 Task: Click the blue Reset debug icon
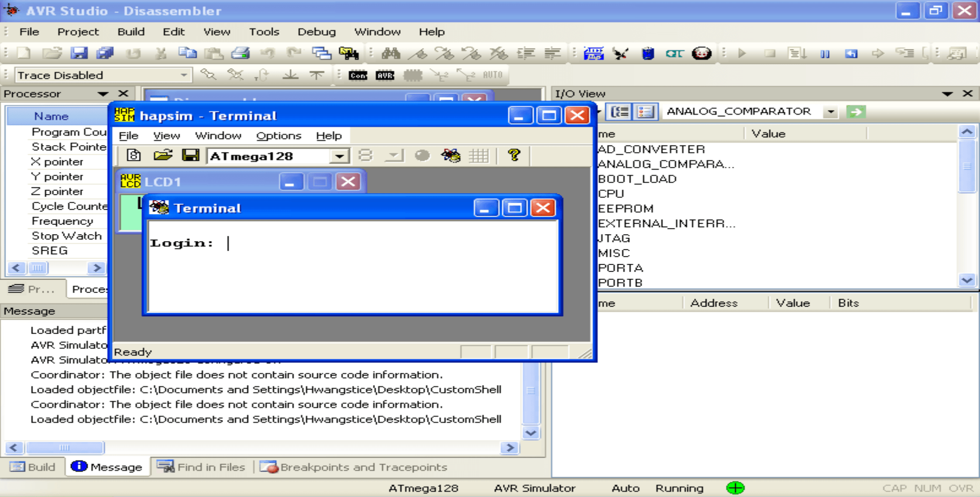[x=851, y=53]
